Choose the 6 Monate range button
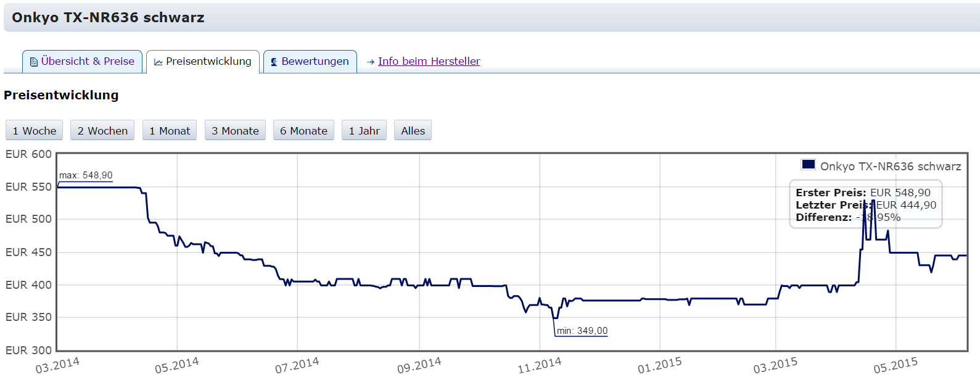980x382 pixels. click(x=303, y=130)
